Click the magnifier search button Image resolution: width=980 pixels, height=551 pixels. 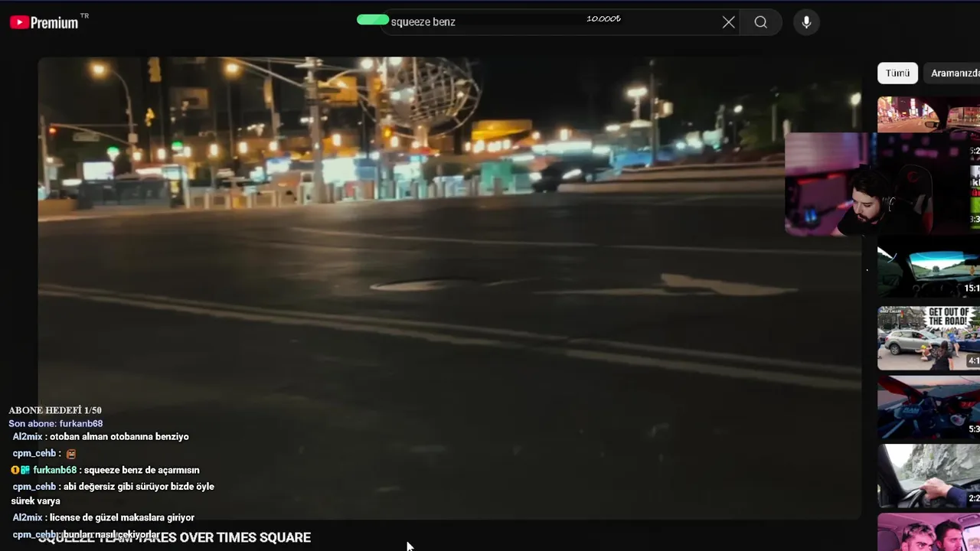pyautogui.click(x=760, y=22)
